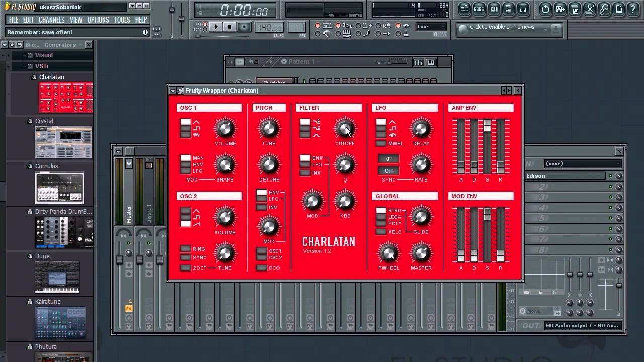Click the LFO SYNC Off button
The width and height of the screenshot is (644, 362).
[x=389, y=171]
